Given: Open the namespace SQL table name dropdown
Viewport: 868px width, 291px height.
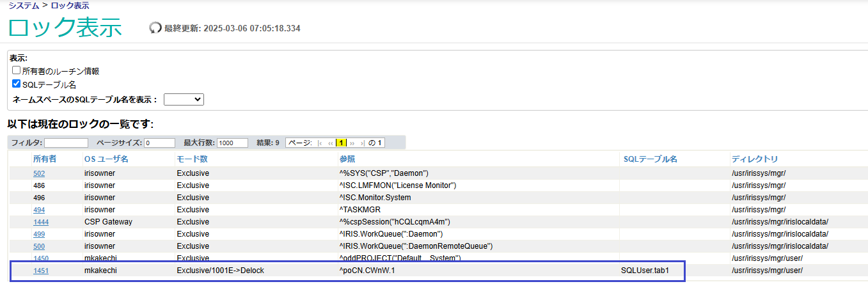Looking at the screenshot, I should [184, 99].
